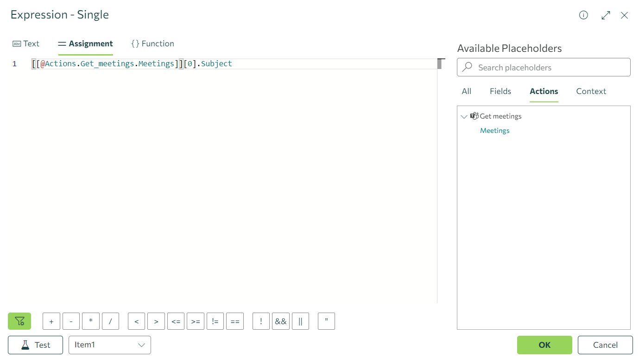Insert the logical OR || operator
Screen dimensions: 639x364
pos(300,321)
